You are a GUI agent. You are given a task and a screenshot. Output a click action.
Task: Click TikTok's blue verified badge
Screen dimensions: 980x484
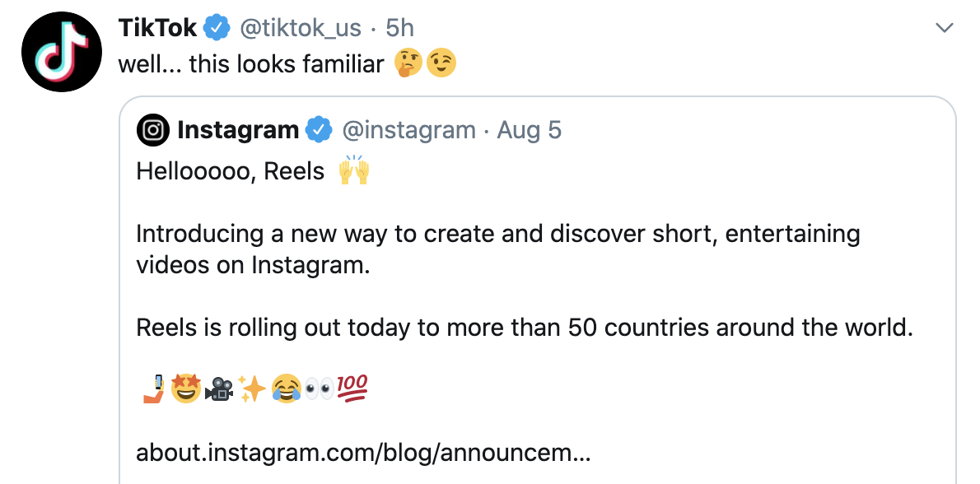point(217,28)
